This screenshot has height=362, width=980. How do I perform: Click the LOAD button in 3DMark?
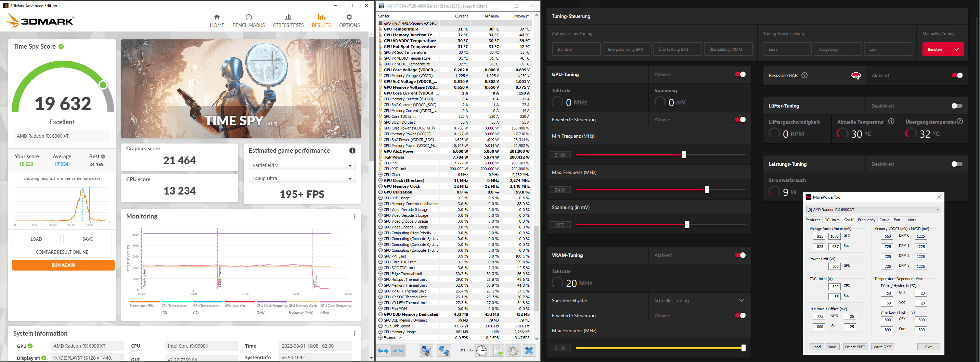click(x=36, y=239)
